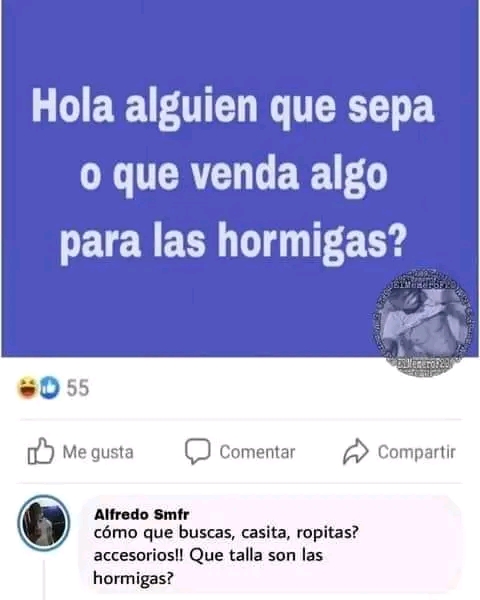Open the 55 reactions count

point(78,388)
